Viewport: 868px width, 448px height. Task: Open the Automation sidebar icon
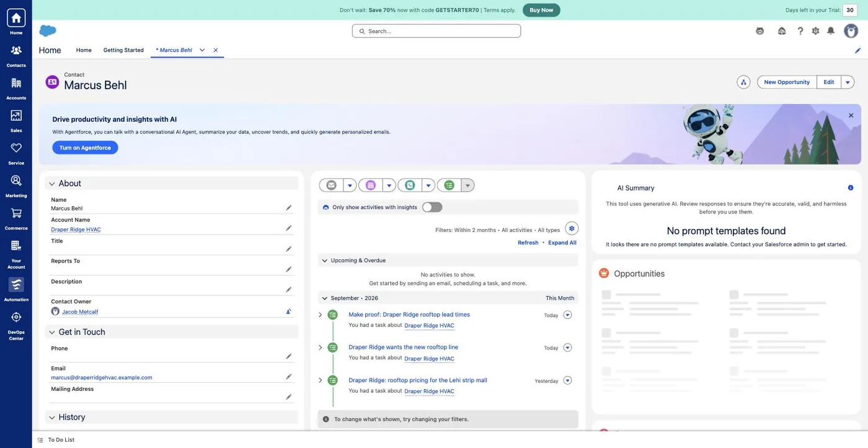coord(16,285)
